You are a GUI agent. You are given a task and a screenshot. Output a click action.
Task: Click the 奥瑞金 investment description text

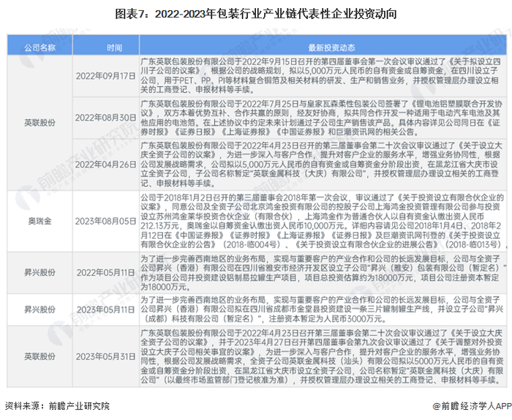pos(323,221)
